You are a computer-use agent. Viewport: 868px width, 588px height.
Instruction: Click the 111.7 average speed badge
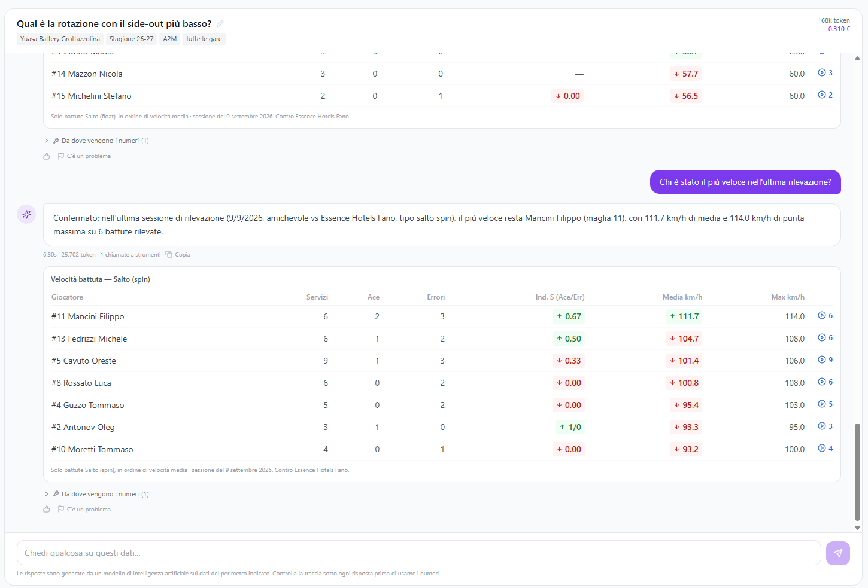684,316
